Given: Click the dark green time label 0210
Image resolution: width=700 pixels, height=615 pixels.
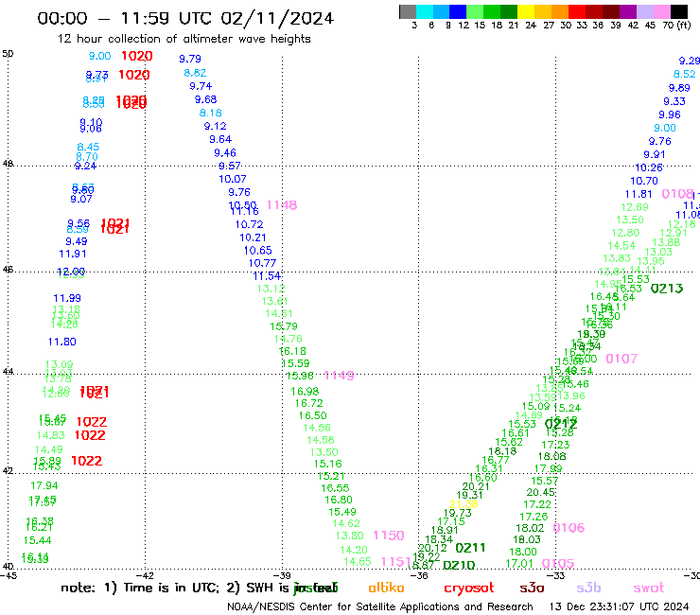Looking at the screenshot, I should click(459, 566).
